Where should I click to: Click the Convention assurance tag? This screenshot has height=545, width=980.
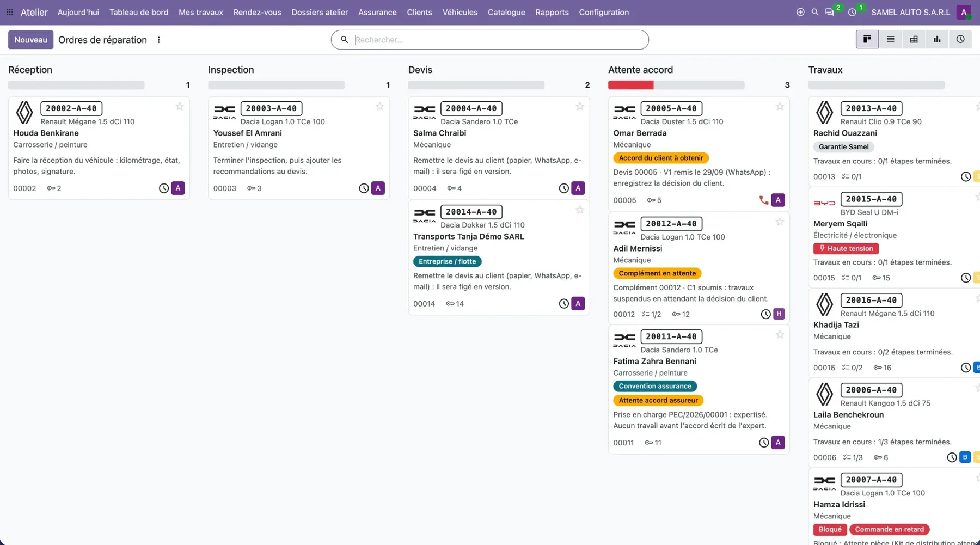655,386
